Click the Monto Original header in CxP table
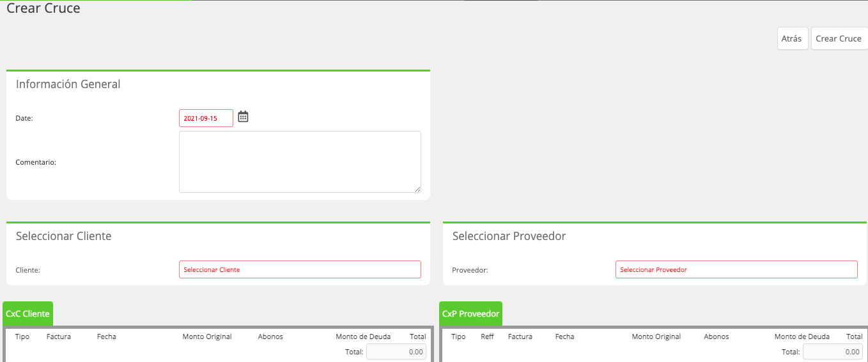Image resolution: width=868 pixels, height=362 pixels. (x=656, y=336)
